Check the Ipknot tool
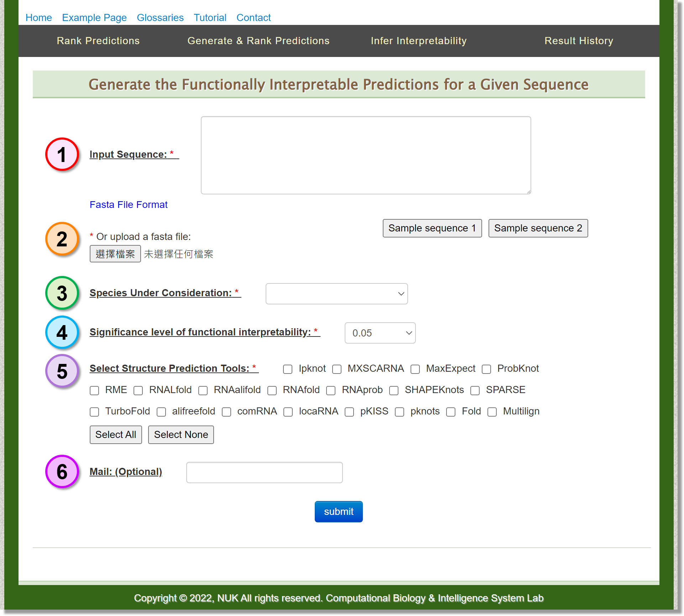 288,369
